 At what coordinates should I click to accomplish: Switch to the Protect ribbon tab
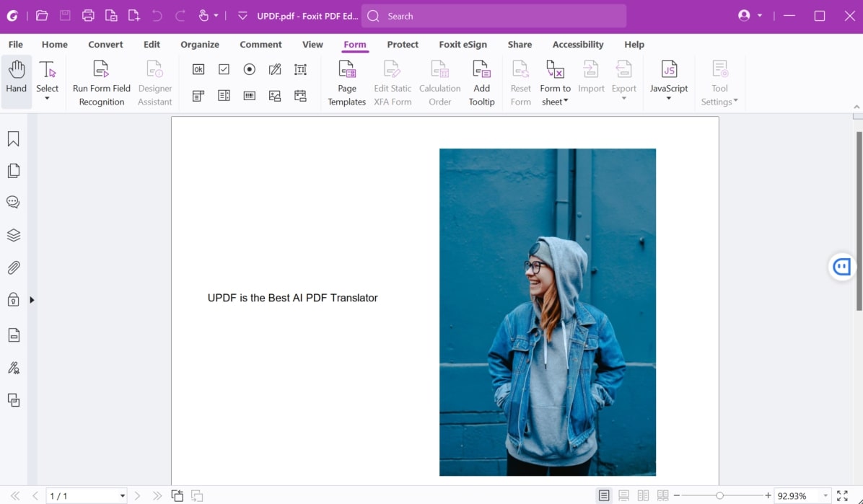point(402,44)
